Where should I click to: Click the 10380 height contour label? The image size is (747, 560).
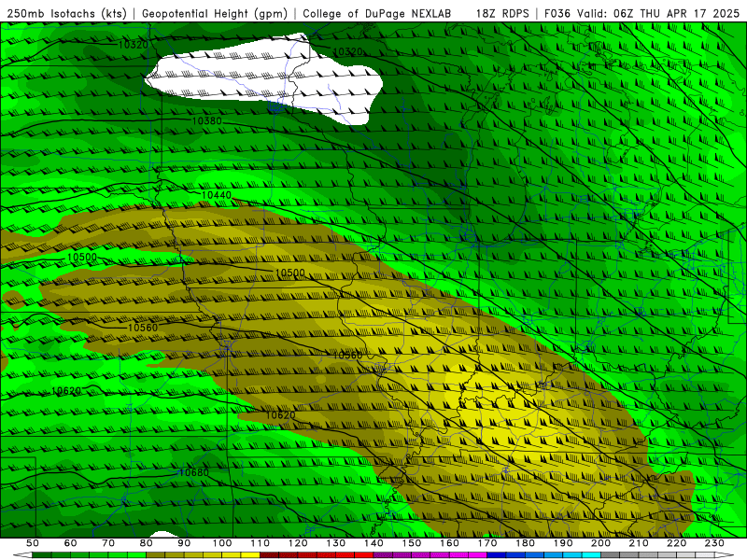[206, 121]
